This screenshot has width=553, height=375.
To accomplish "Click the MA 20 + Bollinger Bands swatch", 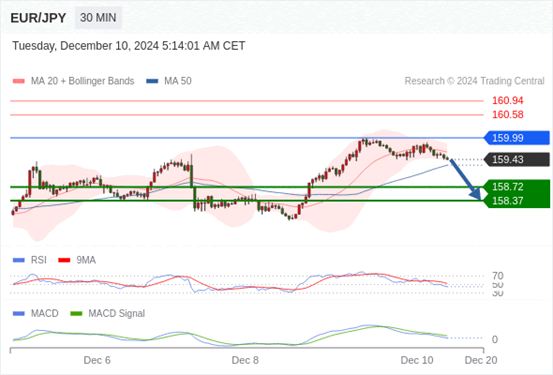I will tap(19, 81).
